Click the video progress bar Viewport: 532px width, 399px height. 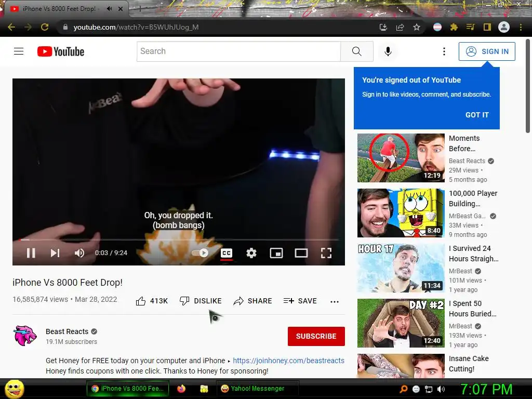[179, 240]
